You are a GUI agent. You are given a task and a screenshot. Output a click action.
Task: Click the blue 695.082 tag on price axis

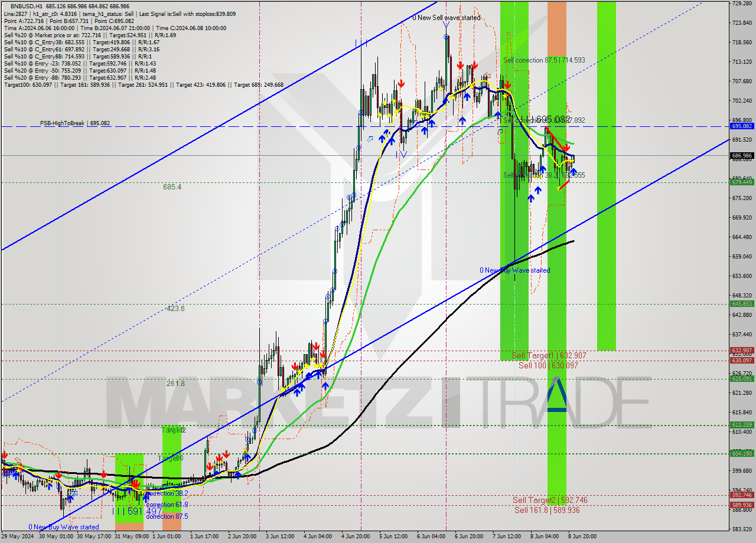(742, 126)
